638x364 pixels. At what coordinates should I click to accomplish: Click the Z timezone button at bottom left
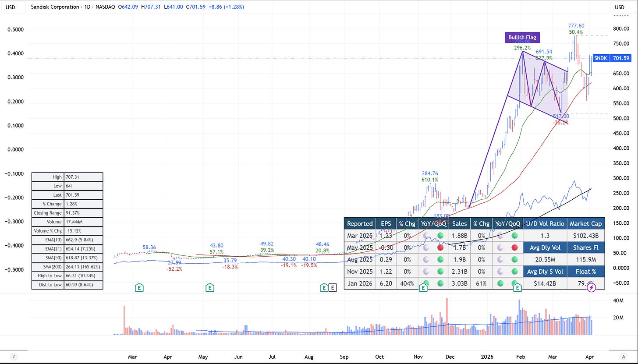(x=14, y=357)
